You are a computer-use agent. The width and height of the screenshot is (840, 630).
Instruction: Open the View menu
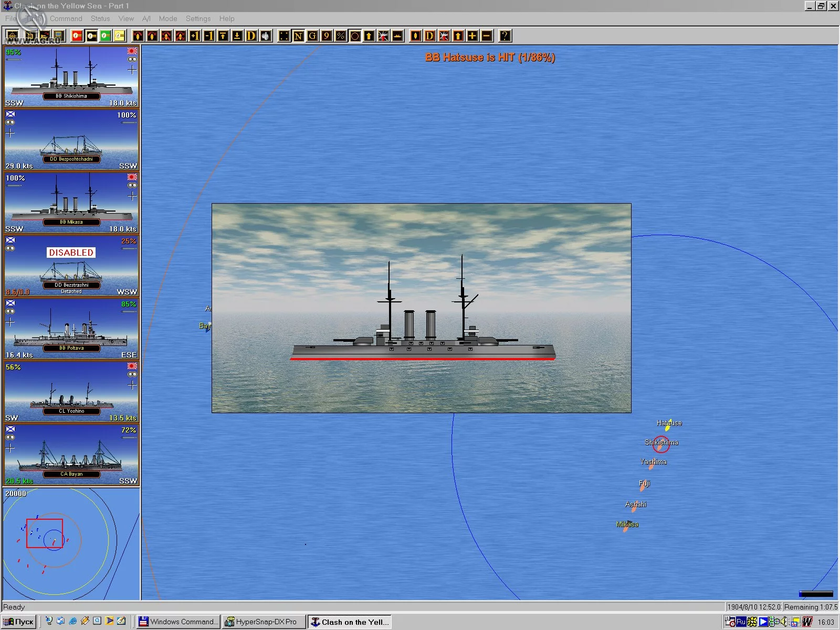[x=126, y=18]
